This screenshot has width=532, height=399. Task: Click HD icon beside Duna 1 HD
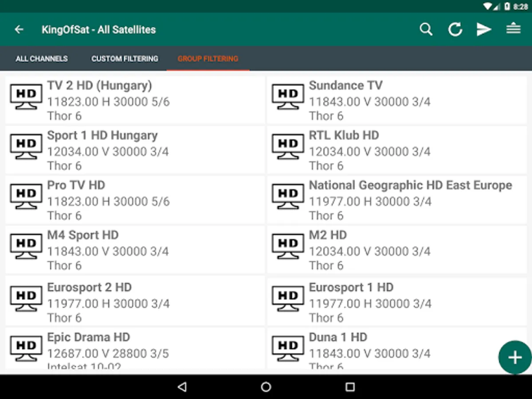288,349
